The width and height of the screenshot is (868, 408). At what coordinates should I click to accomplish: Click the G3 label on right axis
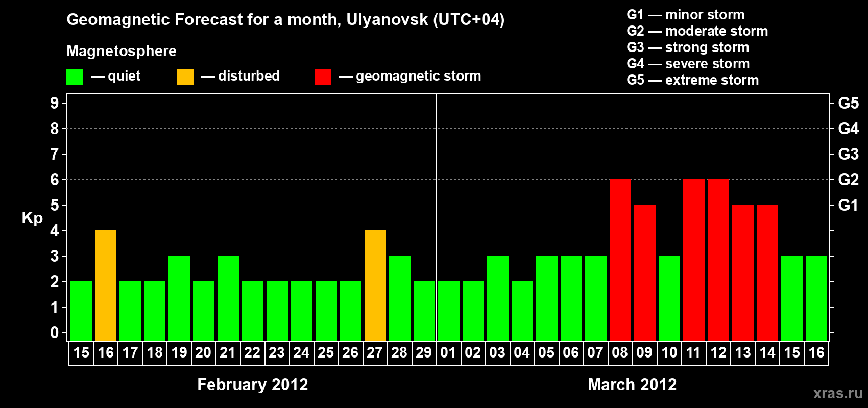[849, 154]
